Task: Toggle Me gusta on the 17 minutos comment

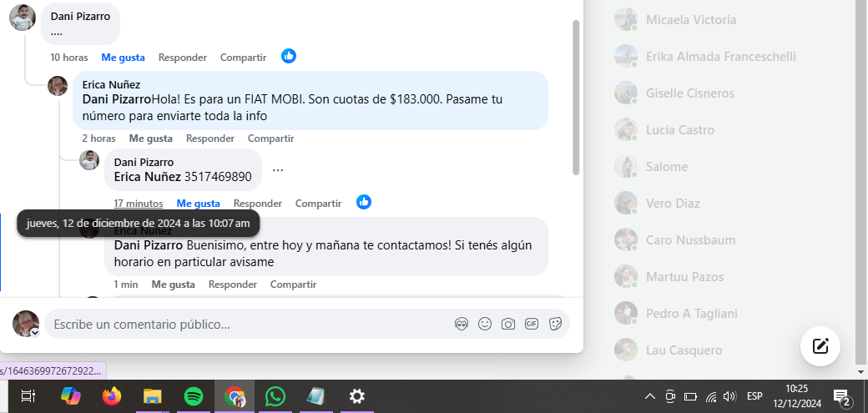Action: click(198, 204)
